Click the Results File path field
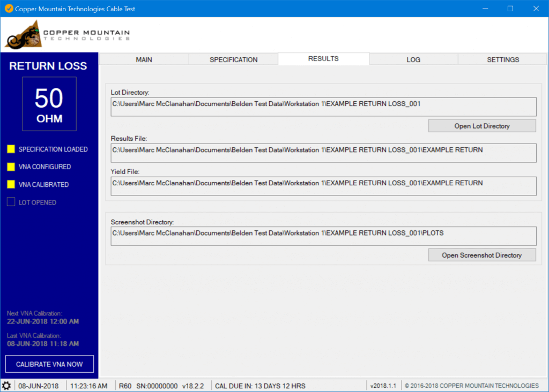Viewport: 549px width, 392px height. point(323,153)
